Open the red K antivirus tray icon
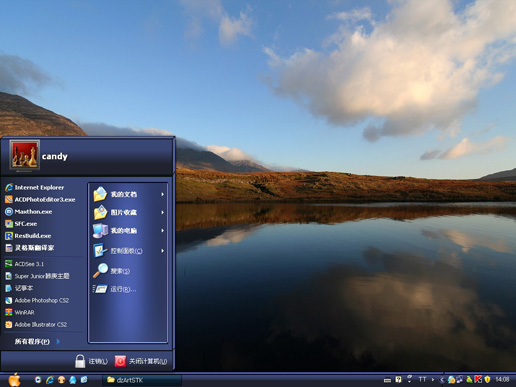516x387 pixels. (x=478, y=379)
